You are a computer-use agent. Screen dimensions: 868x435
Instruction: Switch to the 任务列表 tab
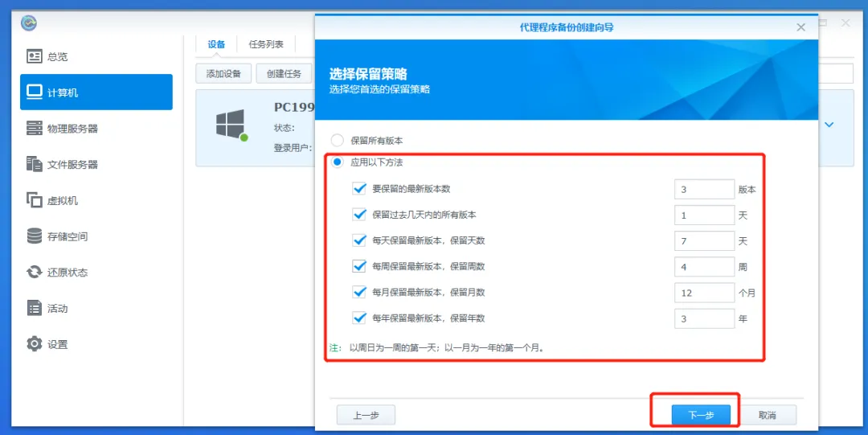[x=266, y=44]
